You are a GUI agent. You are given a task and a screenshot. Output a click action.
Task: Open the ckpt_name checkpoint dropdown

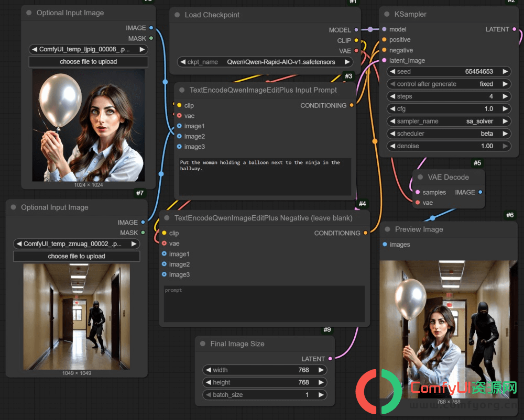265,62
